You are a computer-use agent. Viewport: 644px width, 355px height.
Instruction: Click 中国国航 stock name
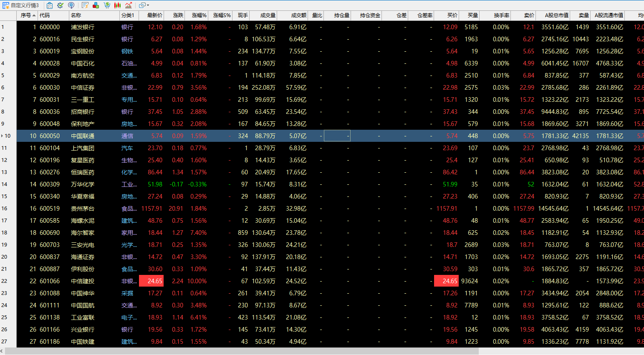click(83, 305)
